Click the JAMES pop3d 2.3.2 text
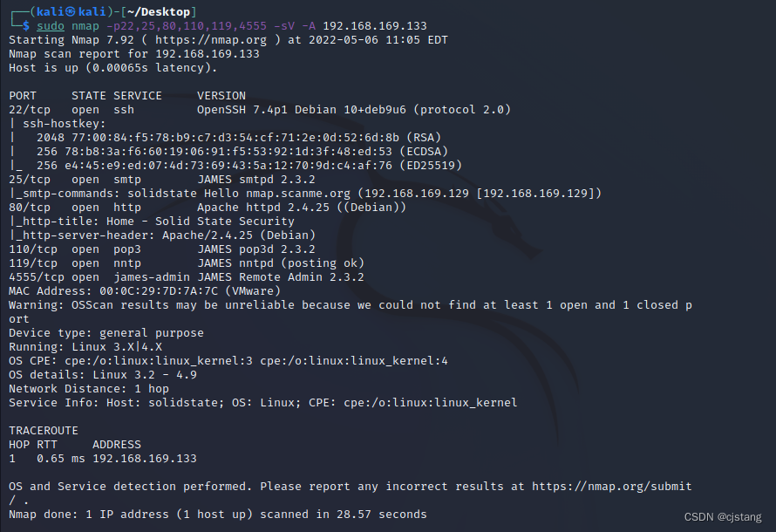The height and width of the screenshot is (532, 776). tap(255, 249)
